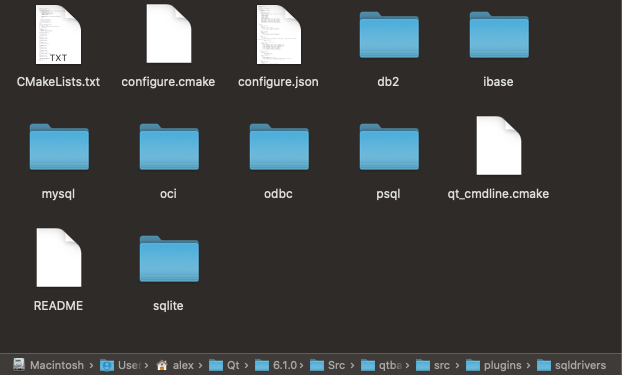Select the README file icon
Screen dimensions: 622x375
coord(59,258)
